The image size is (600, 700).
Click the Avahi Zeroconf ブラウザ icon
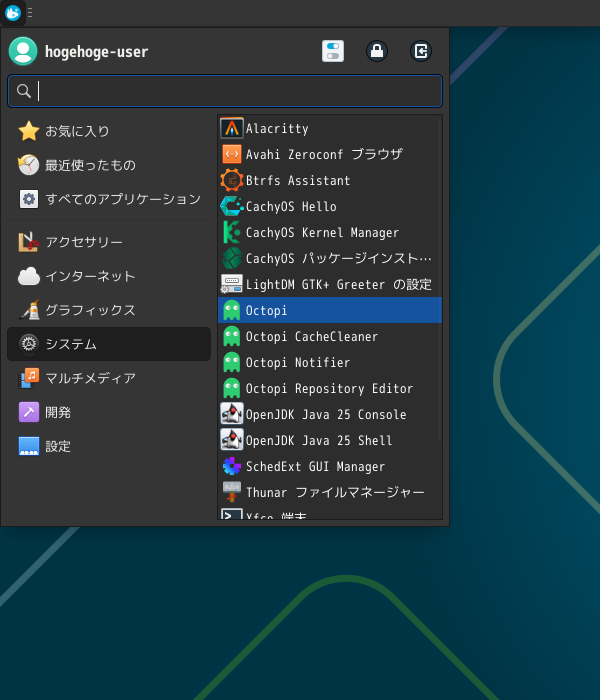click(x=232, y=154)
